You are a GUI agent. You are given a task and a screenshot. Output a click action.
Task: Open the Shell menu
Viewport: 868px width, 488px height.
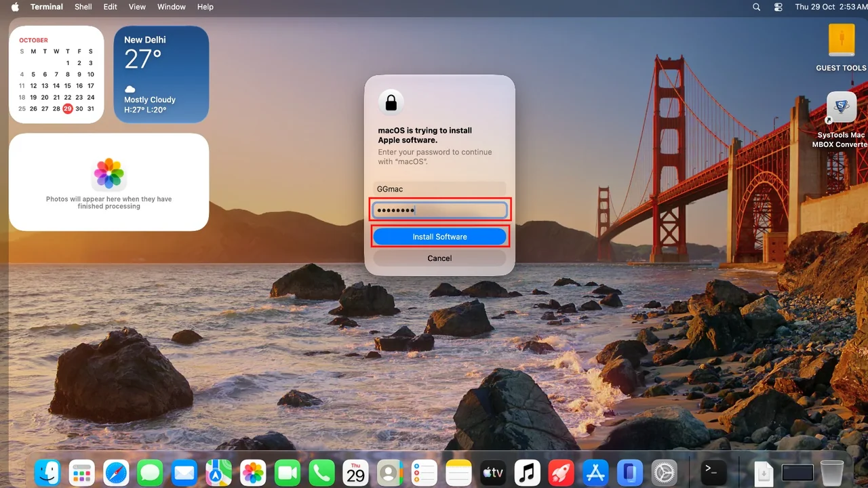tap(83, 7)
